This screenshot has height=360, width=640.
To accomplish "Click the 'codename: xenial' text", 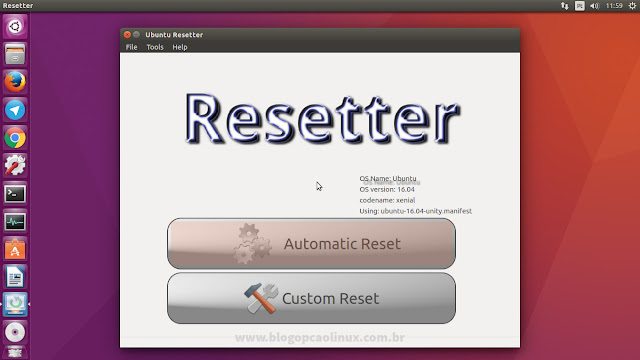I will (x=387, y=200).
